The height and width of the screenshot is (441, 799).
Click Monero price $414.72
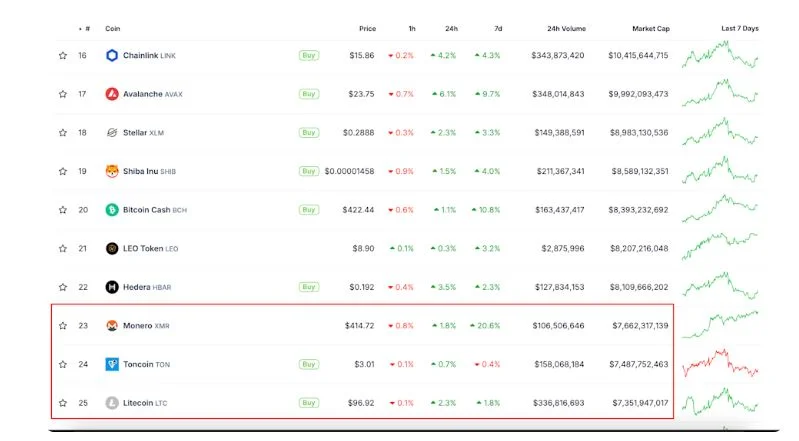click(x=359, y=326)
